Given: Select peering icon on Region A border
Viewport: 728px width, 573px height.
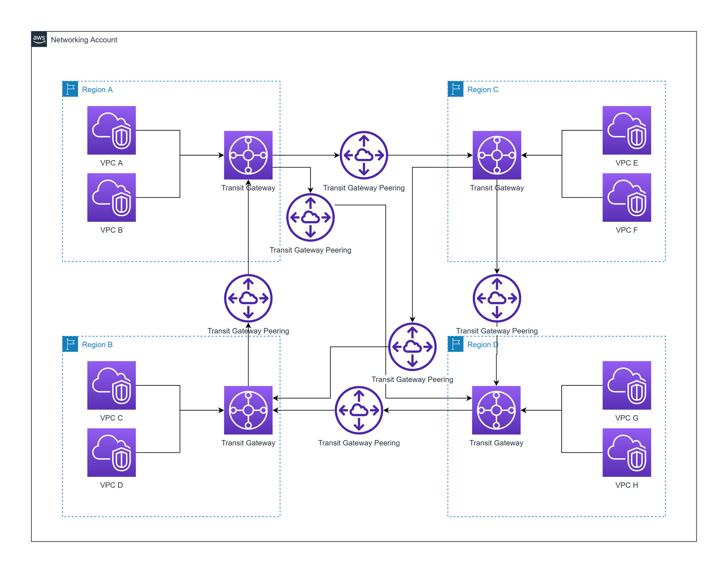Looking at the screenshot, I should [310, 217].
